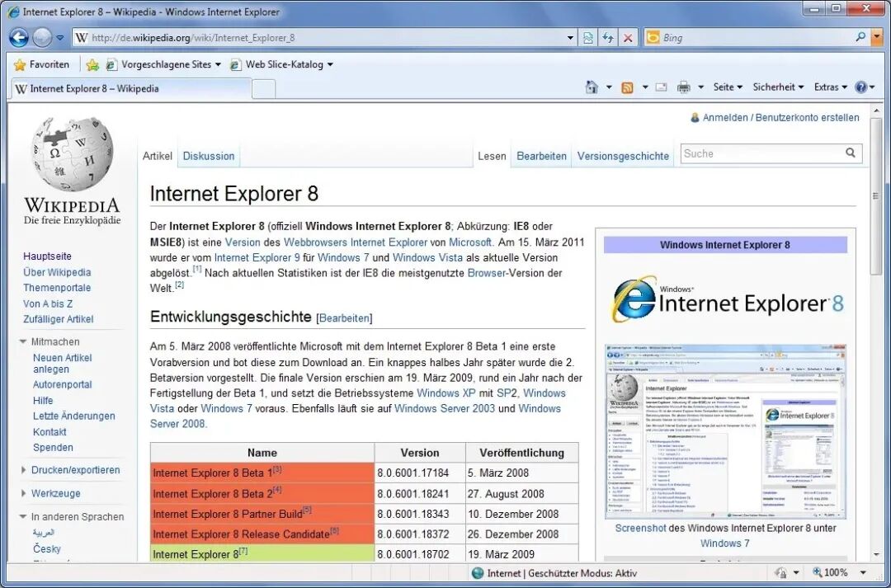
Task: Open the Print options dropdown arrow
Action: 700,87
